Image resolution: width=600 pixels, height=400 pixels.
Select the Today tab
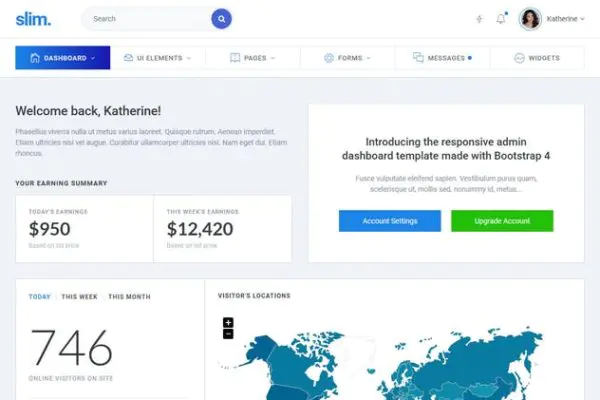tap(39, 297)
